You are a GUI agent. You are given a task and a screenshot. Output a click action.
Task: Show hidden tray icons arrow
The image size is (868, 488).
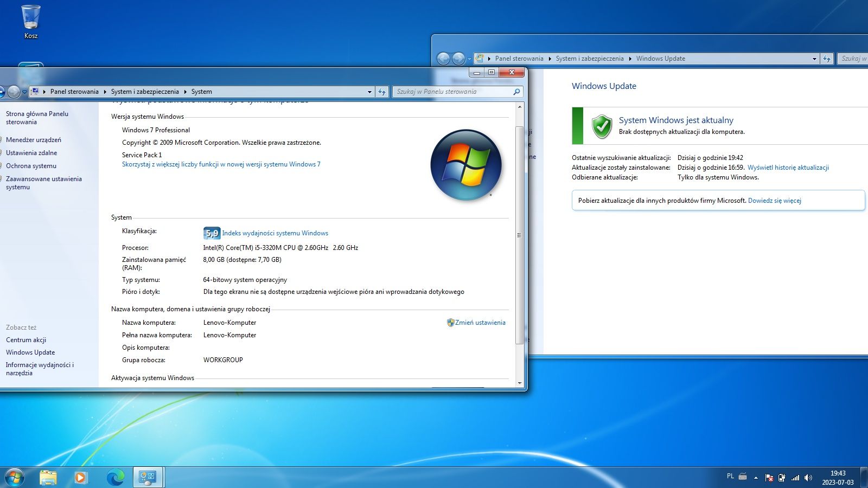(x=756, y=478)
